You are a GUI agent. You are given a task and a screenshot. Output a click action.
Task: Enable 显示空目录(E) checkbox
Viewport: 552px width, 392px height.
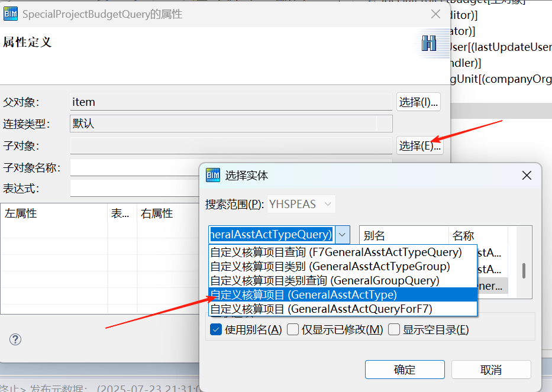click(x=394, y=330)
